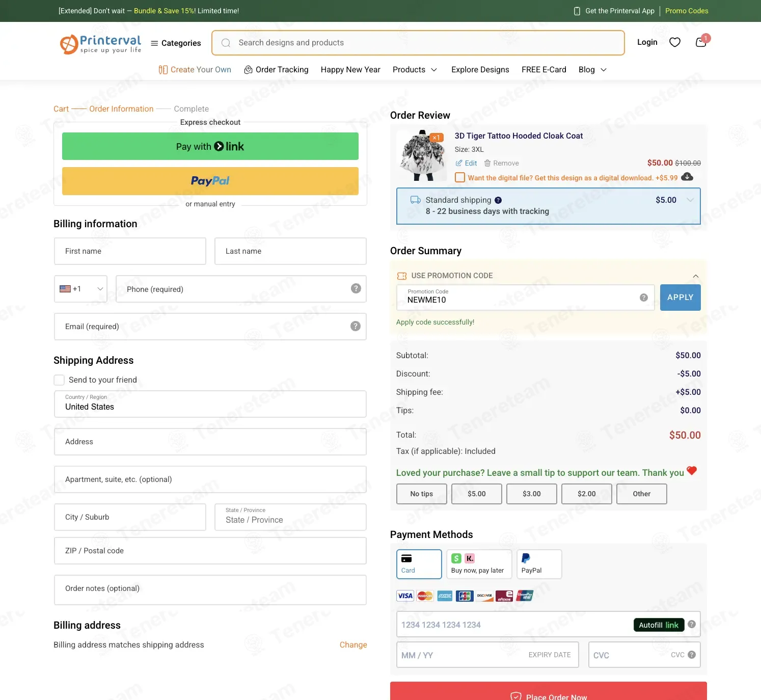The width and height of the screenshot is (761, 700).
Task: Click the Printerval logo
Action: [x=101, y=44]
